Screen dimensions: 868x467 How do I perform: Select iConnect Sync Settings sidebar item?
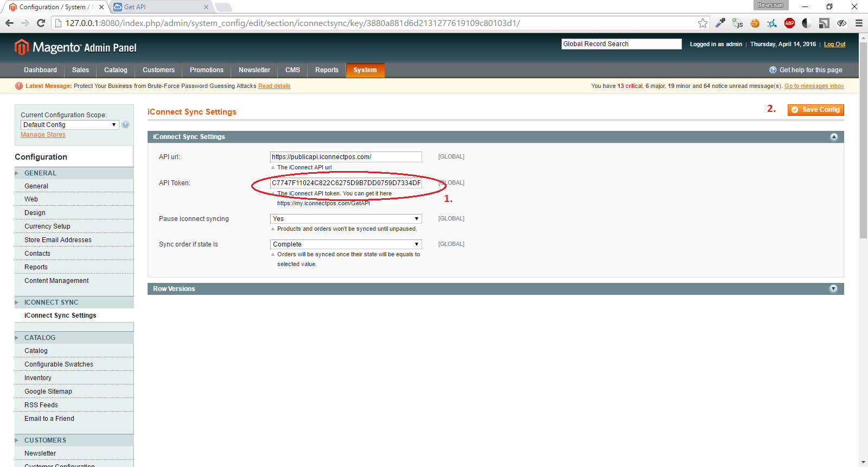point(60,315)
